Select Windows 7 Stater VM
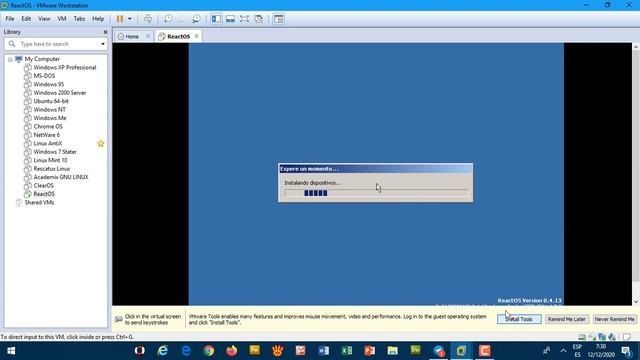The image size is (640, 360). [x=55, y=152]
